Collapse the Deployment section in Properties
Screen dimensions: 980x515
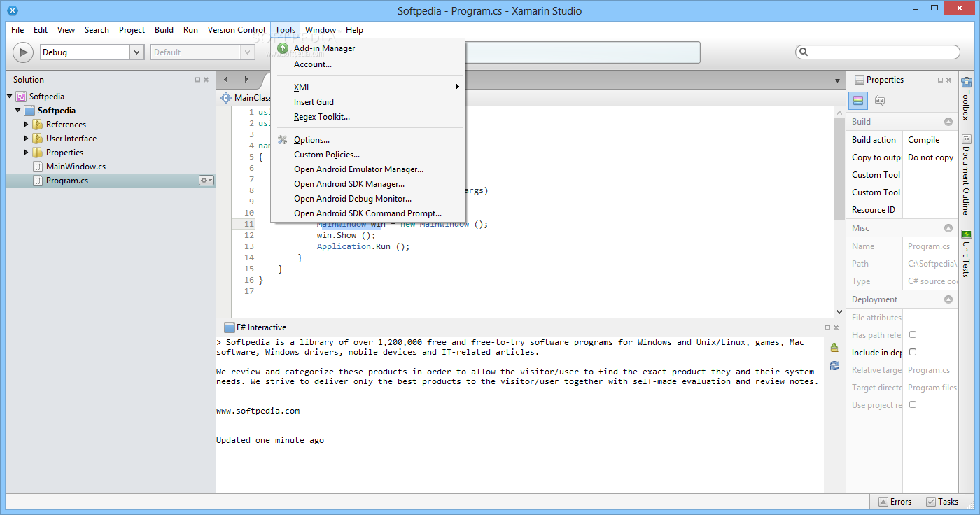pos(948,299)
